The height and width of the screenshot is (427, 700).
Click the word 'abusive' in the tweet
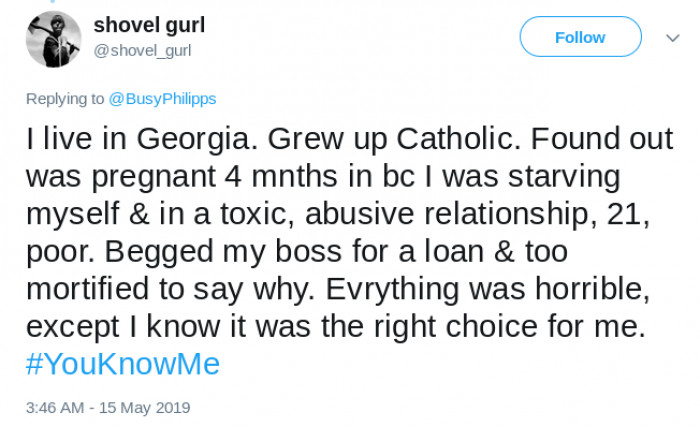tap(361, 214)
